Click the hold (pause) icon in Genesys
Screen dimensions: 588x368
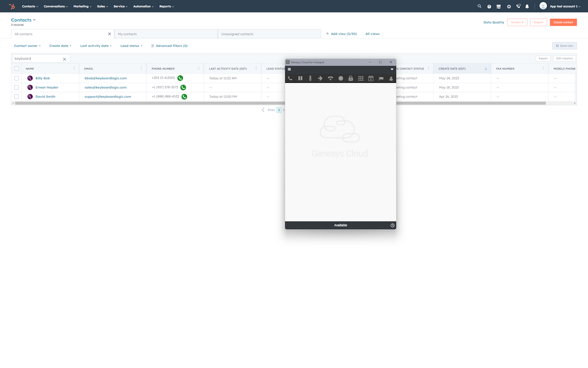[300, 79]
